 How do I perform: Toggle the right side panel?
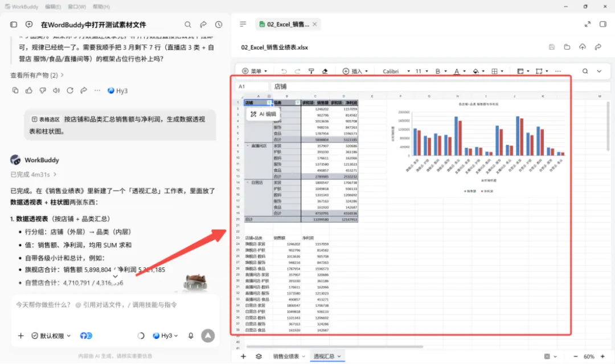[603, 24]
